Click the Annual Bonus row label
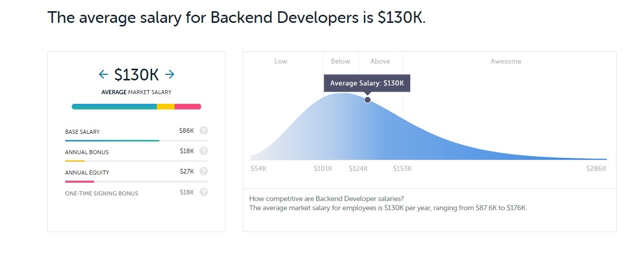644x257 pixels. 87,152
